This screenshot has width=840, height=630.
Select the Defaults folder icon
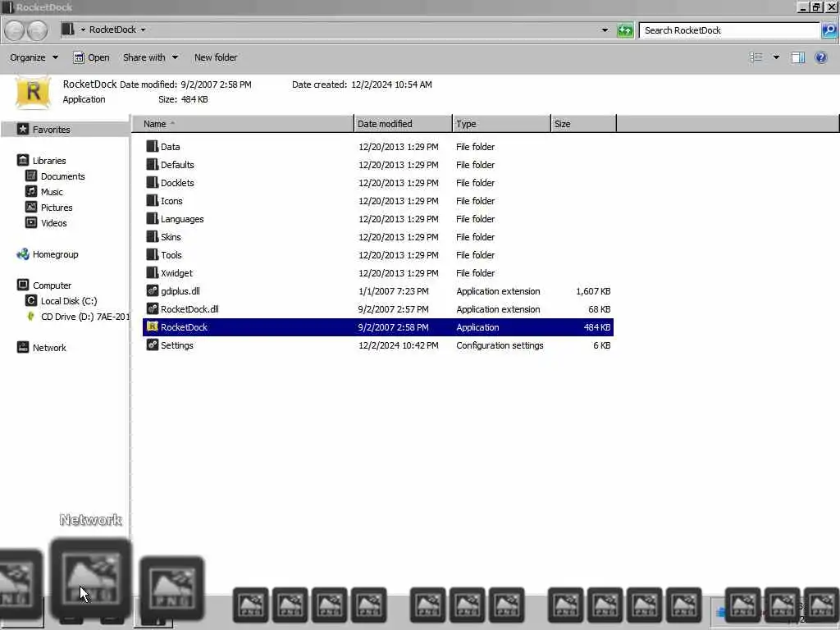(152, 164)
